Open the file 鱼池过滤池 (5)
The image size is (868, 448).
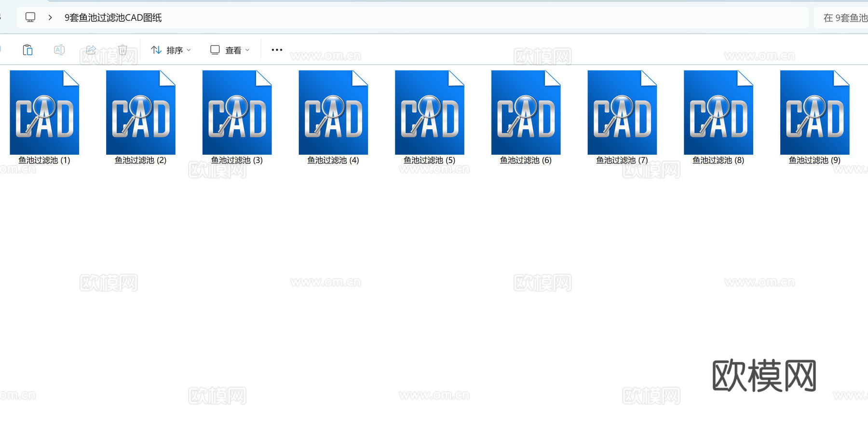point(429,112)
